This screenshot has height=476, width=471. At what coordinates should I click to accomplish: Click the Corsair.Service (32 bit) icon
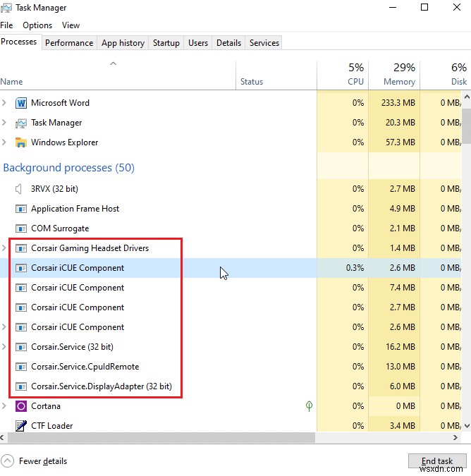pos(21,347)
